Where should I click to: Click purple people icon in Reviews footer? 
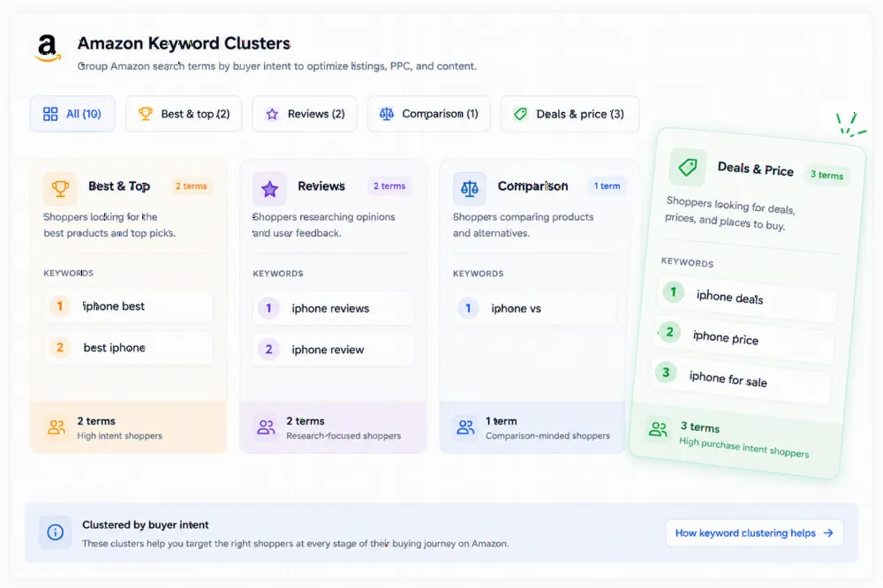(x=266, y=427)
